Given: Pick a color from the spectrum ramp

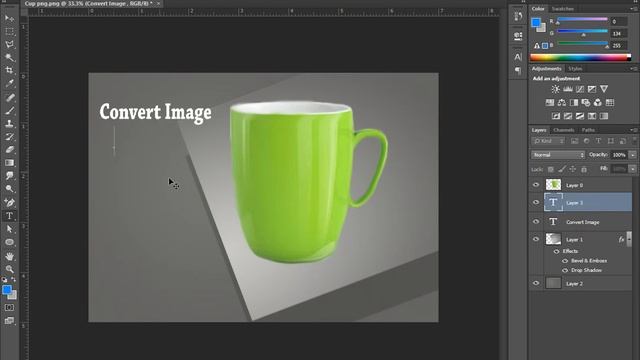Looking at the screenshot, I should coord(580,58).
